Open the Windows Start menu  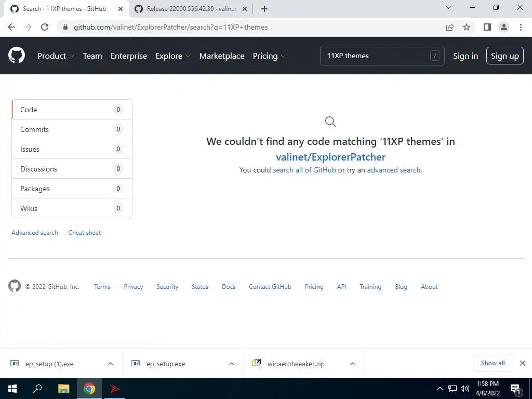(12, 389)
